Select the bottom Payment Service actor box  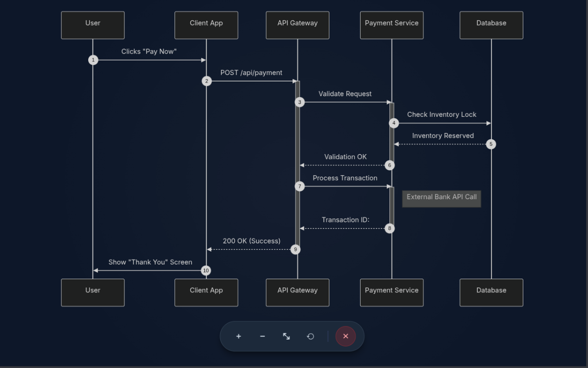coord(392,292)
